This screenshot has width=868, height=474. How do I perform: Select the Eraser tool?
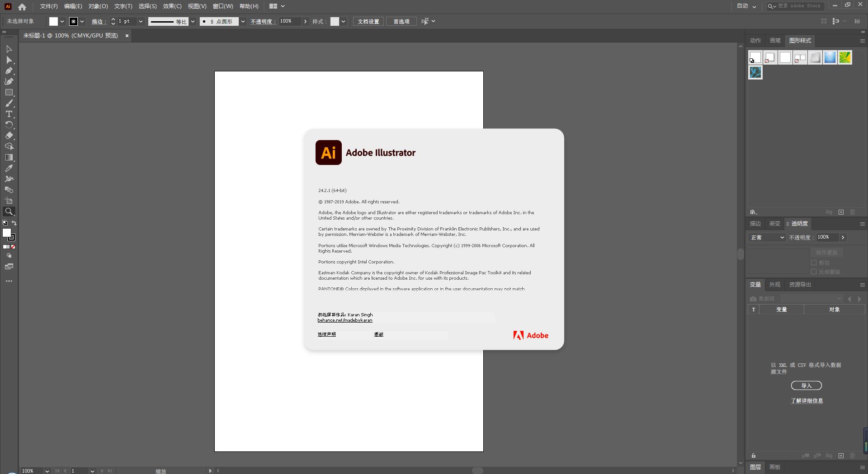tap(9, 136)
